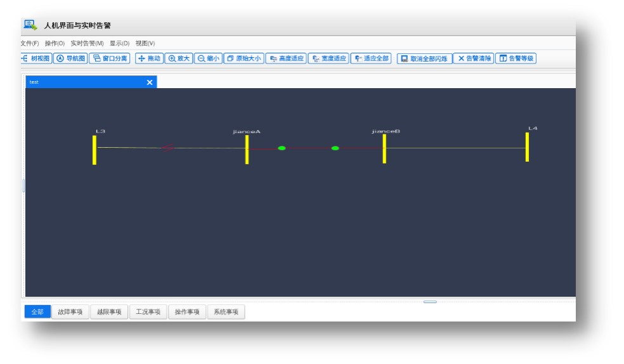Click the left side panel collapse handle

tap(23, 185)
